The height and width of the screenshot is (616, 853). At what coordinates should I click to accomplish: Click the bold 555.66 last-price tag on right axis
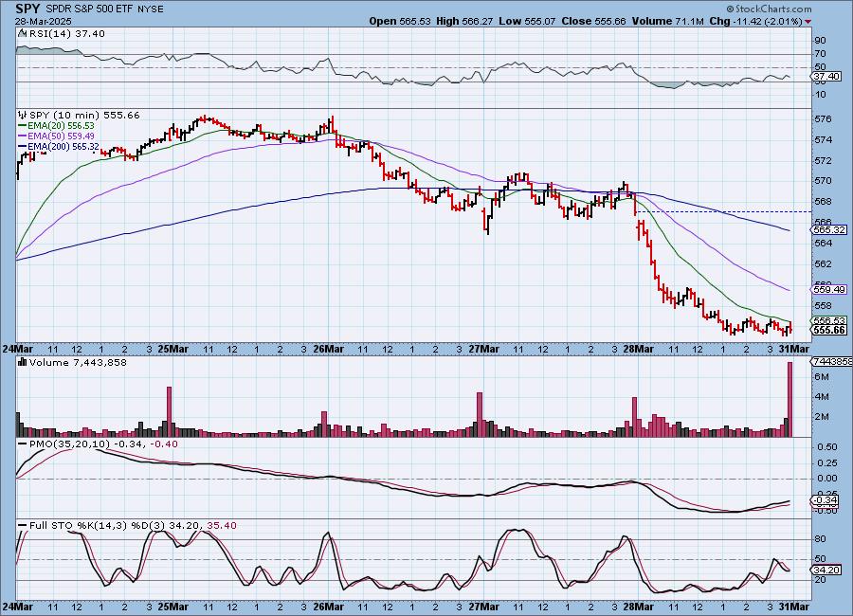(x=830, y=331)
